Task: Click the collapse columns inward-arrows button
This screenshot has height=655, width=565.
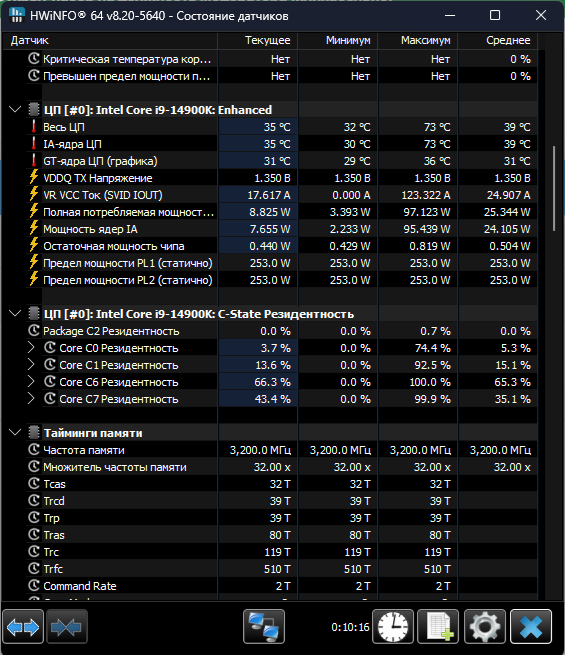Action: click(x=67, y=627)
